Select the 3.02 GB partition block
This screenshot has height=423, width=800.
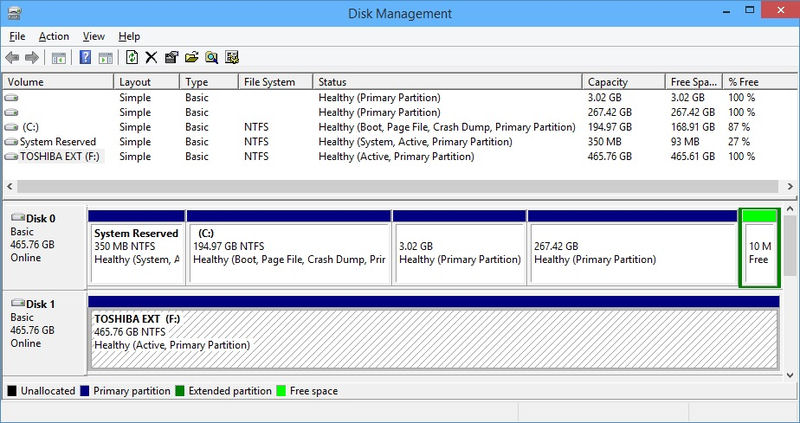(459, 248)
